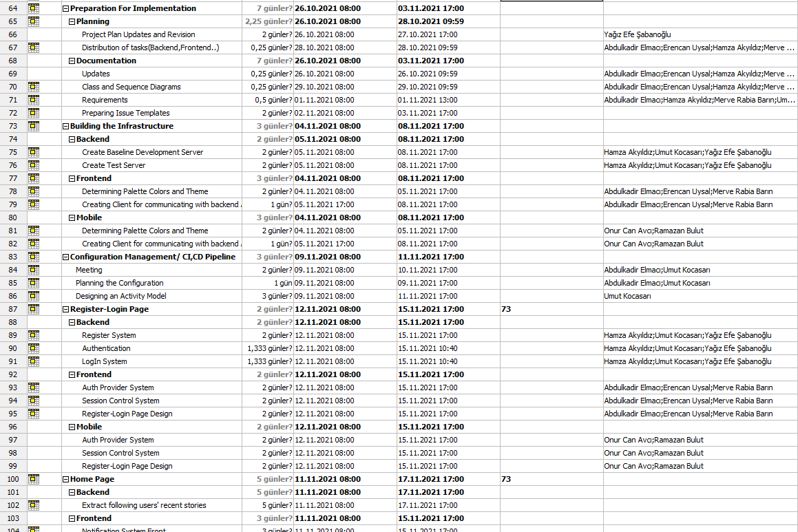Collapse the Frontend subgroup in row 92

pyautogui.click(x=72, y=375)
